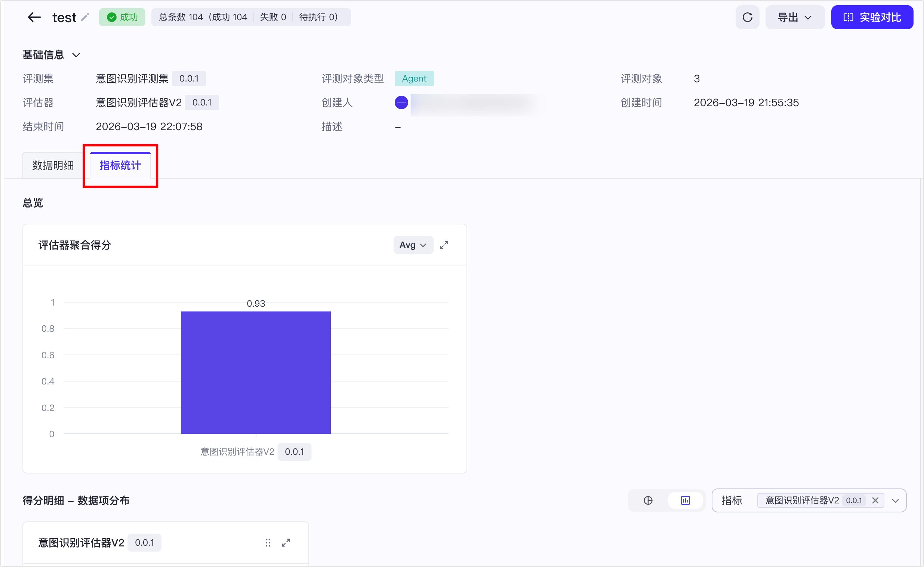
Task: Click the creator avatar icon
Action: (401, 102)
